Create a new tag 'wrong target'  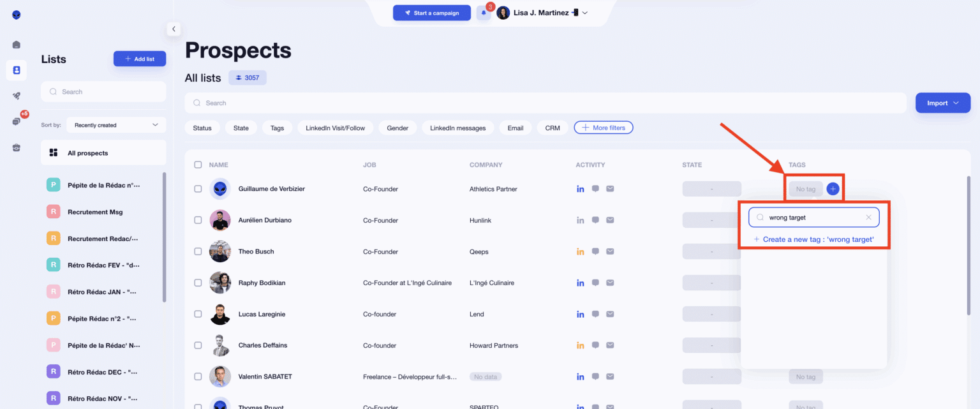(x=813, y=239)
